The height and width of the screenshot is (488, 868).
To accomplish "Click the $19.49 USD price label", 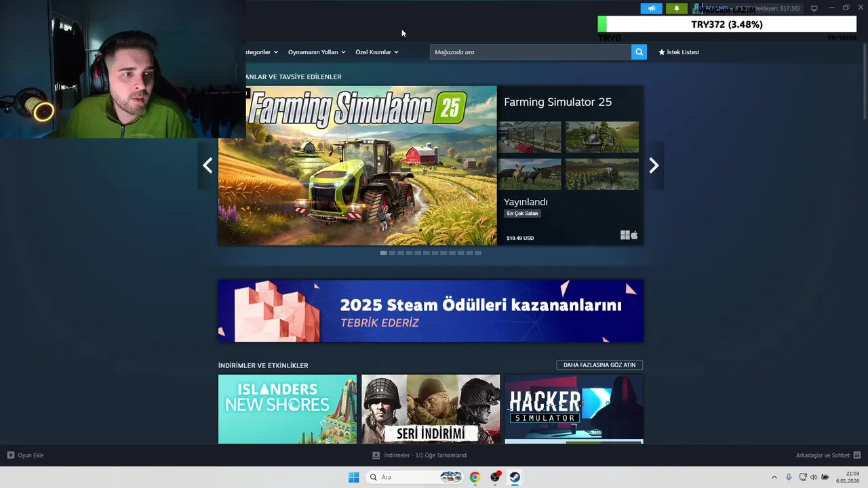I will (x=520, y=238).
